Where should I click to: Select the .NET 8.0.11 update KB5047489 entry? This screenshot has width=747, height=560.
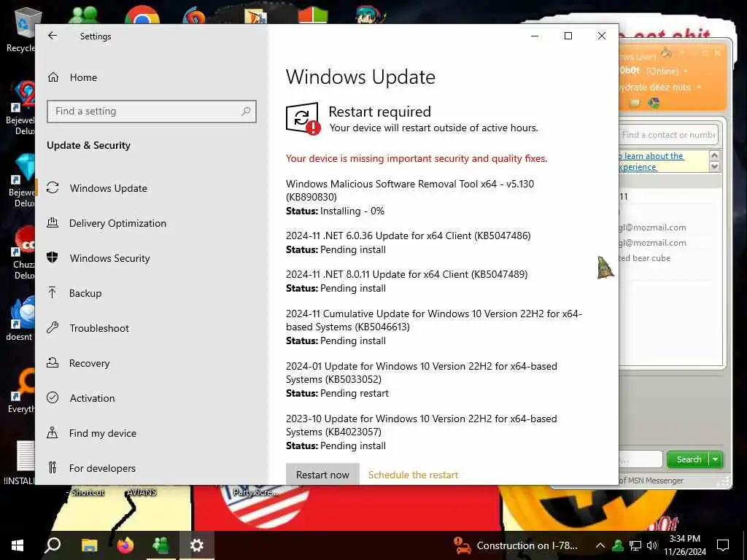[407, 281]
